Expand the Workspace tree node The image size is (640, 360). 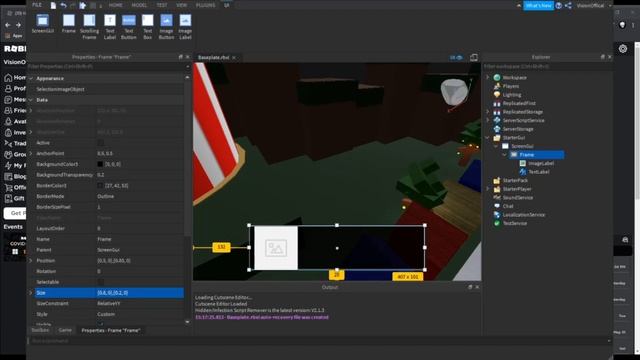tap(487, 78)
